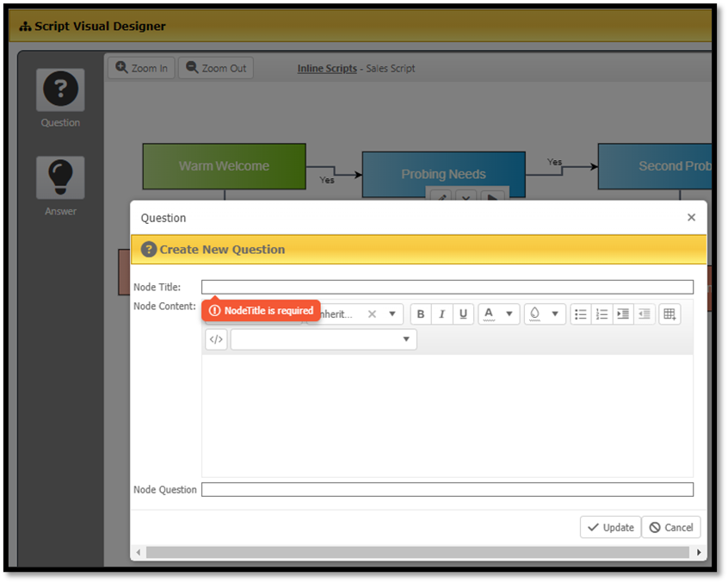Open the create table tool

tap(669, 314)
